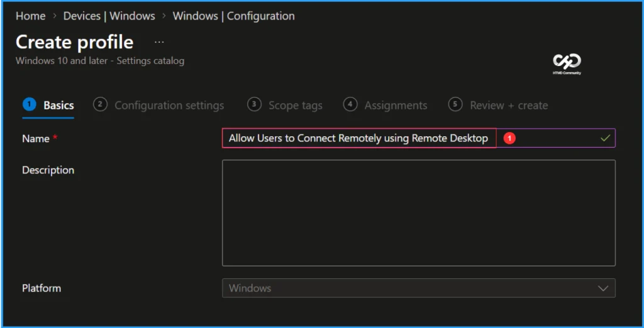The height and width of the screenshot is (328, 644).
Task: Click the step 4 circle icon
Action: click(x=350, y=104)
